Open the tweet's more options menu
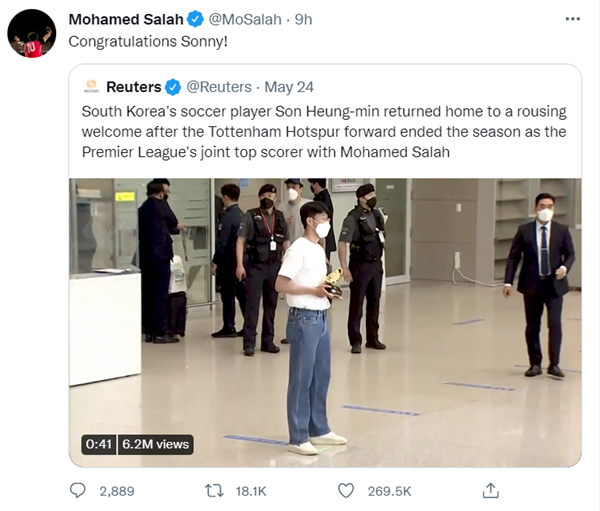 (571, 19)
